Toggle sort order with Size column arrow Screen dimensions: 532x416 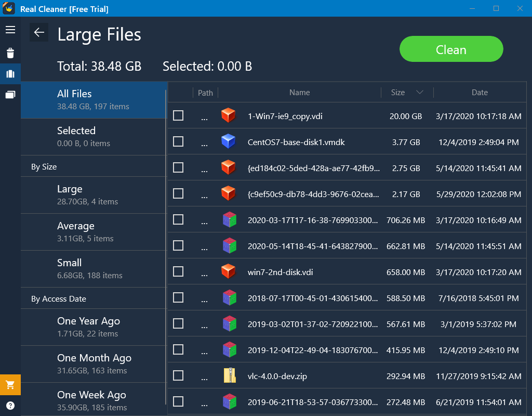click(x=420, y=93)
